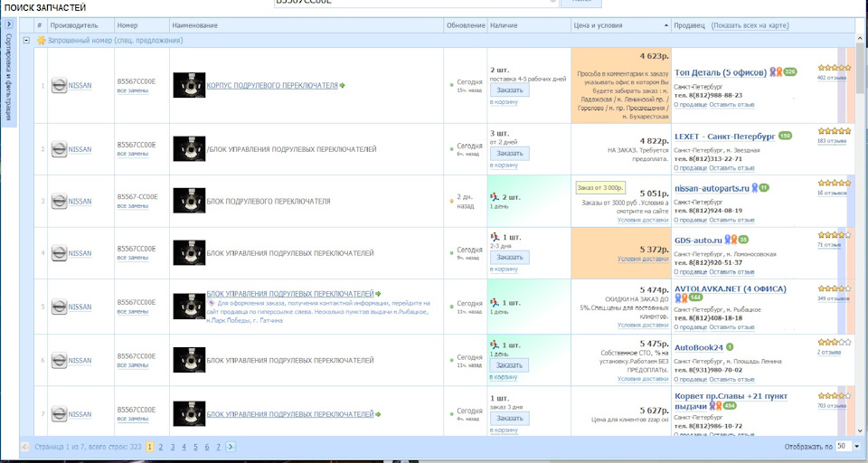The height and width of the screenshot is (463, 868).
Task: Click part number search input field
Action: (416, 3)
